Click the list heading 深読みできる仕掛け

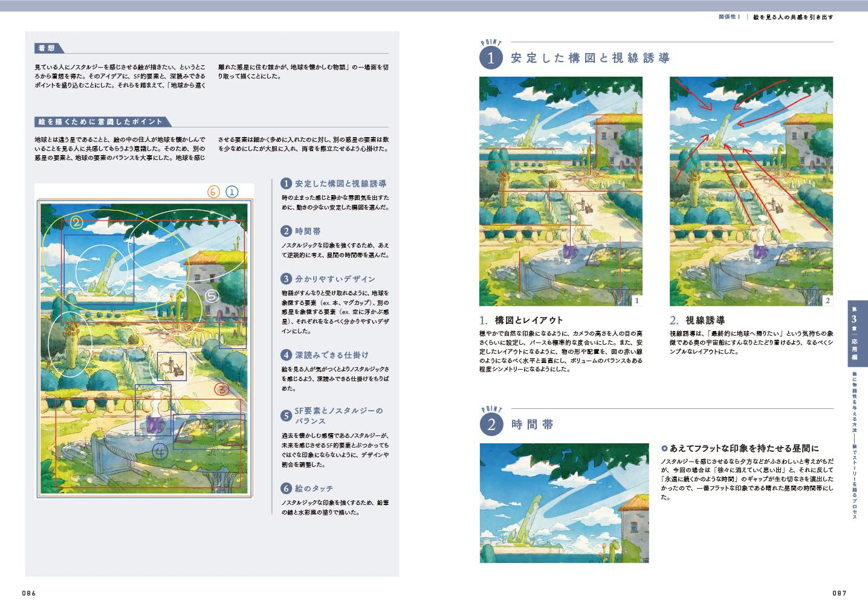coord(332,355)
